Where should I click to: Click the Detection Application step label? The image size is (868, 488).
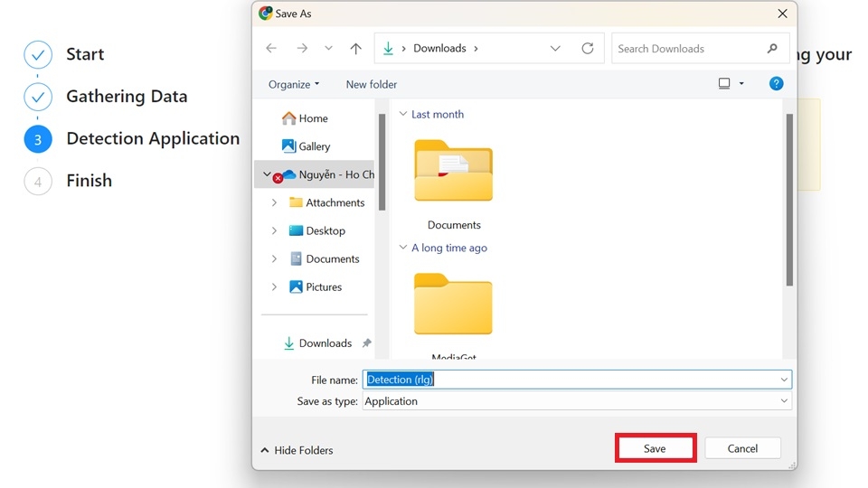click(x=153, y=138)
